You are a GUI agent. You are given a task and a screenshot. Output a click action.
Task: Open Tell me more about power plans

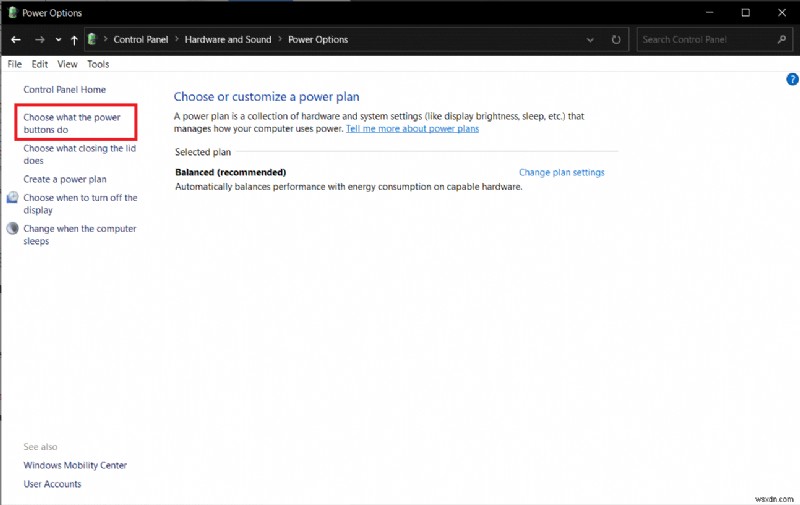pos(412,129)
